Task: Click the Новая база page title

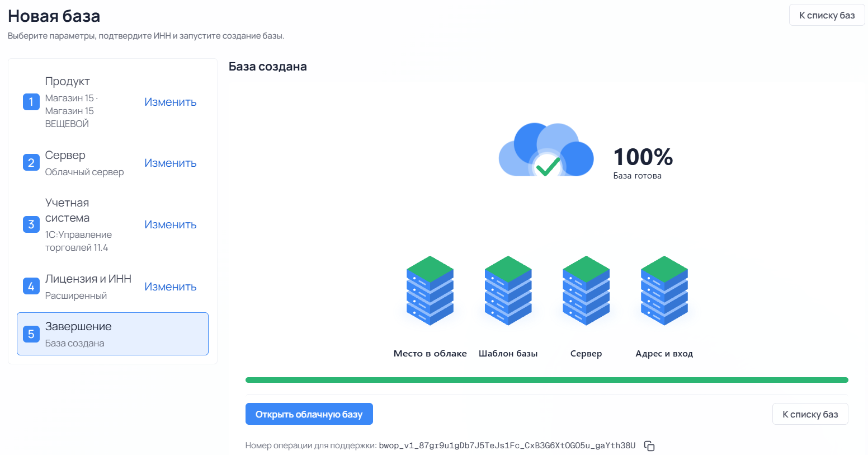Action: click(x=54, y=16)
